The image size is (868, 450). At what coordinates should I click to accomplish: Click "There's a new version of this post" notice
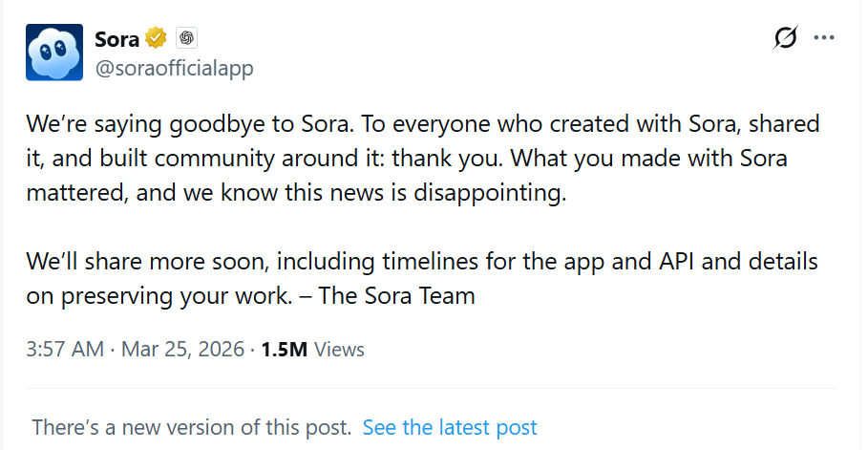(191, 427)
